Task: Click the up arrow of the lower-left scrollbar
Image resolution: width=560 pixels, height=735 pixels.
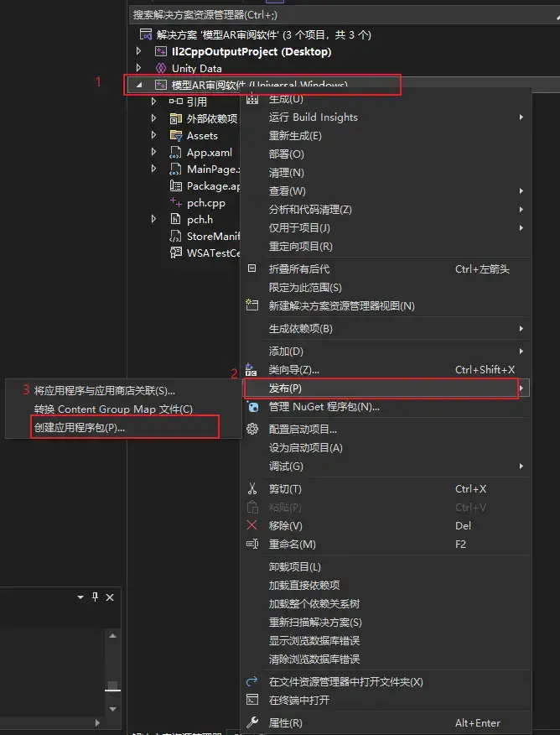Action: 113,636
